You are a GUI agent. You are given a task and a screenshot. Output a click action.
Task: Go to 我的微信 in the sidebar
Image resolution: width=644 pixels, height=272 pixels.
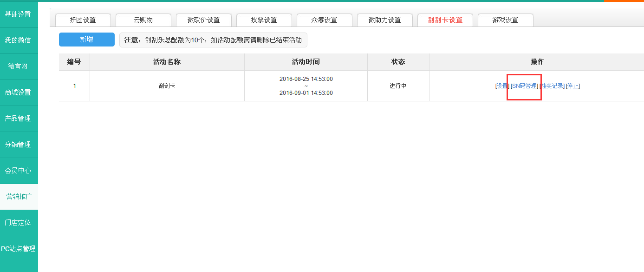(x=18, y=40)
